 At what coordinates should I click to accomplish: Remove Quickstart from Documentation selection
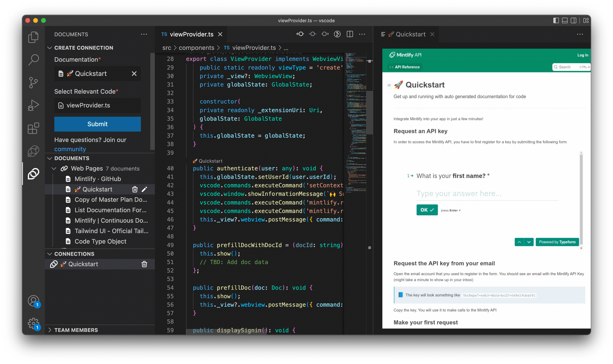(x=134, y=73)
